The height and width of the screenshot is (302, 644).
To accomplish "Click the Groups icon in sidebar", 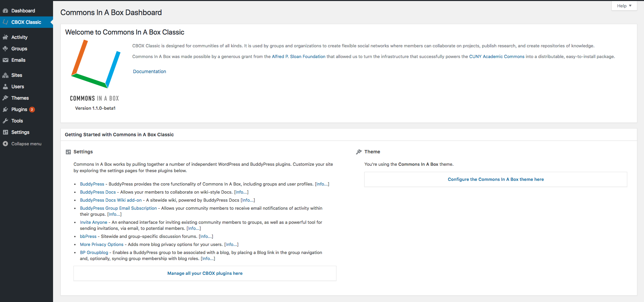I will coord(5,49).
